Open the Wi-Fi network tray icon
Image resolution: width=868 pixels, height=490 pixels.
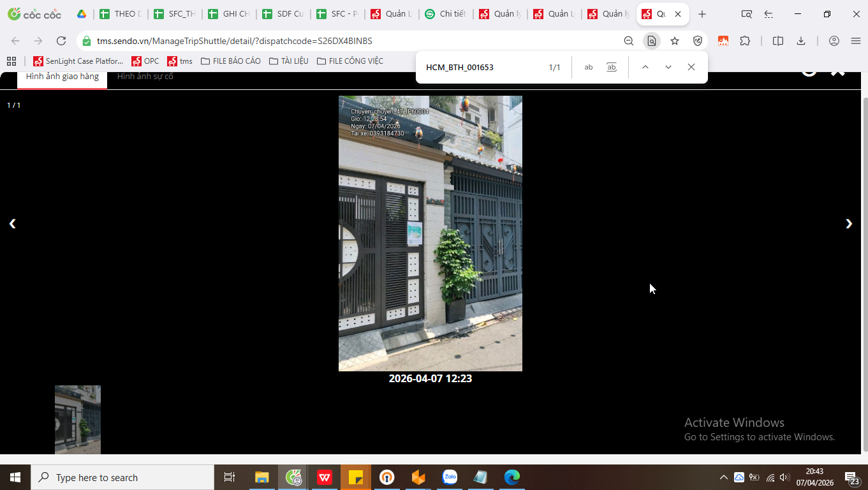pos(770,477)
